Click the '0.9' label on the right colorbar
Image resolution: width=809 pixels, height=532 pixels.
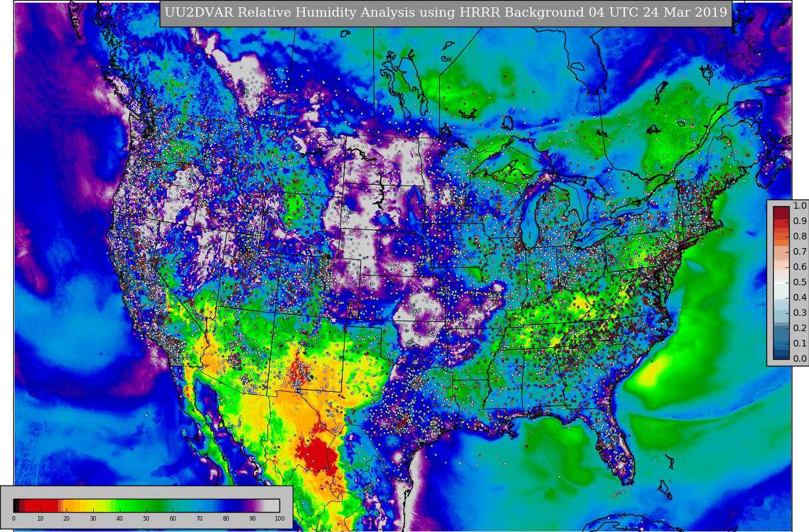coord(800,221)
